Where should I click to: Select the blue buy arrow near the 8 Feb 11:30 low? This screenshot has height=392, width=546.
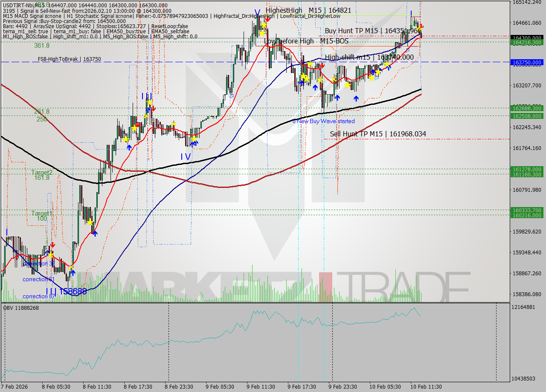point(95,233)
